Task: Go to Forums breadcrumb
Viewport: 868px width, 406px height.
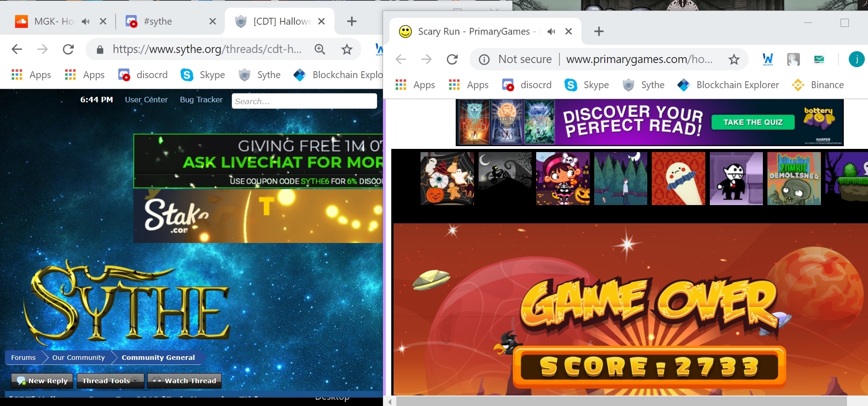Action: coord(23,358)
